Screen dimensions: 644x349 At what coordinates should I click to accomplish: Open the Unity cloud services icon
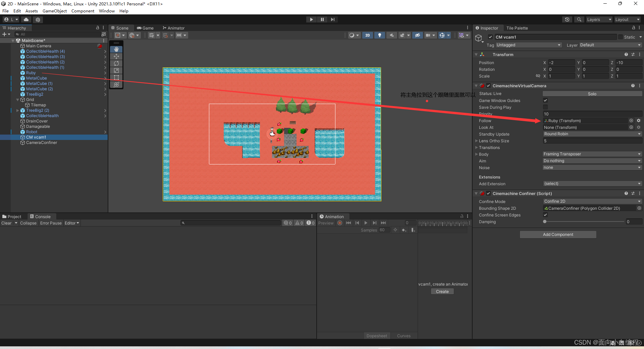pos(26,19)
